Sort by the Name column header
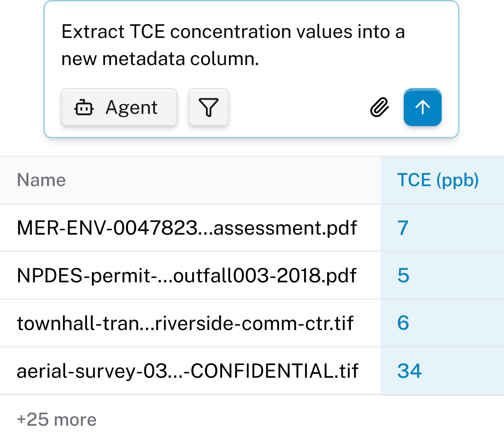The image size is (504, 442). click(41, 180)
